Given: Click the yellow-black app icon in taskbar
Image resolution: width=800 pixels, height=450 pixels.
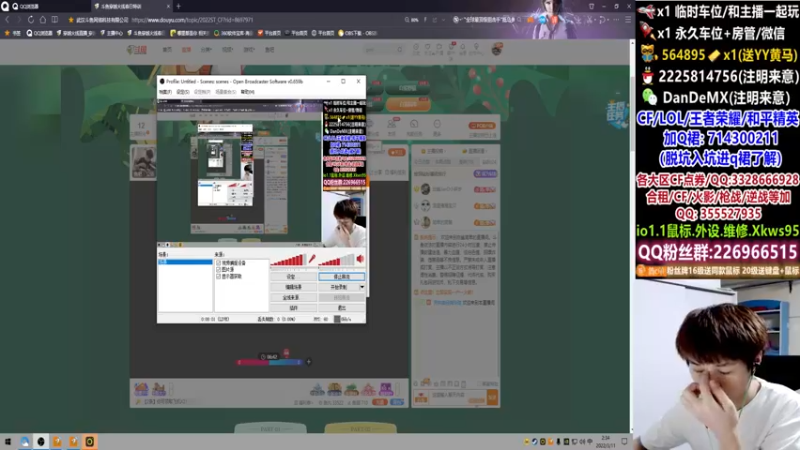Looking at the screenshot, I should pos(90,441).
